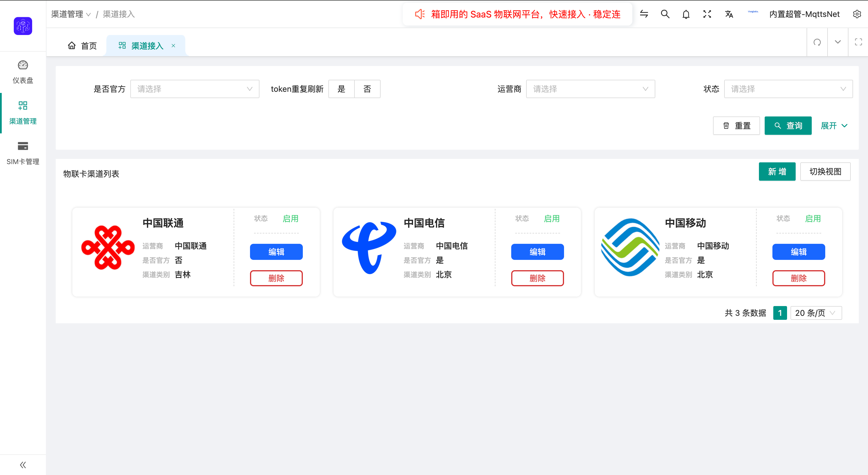Click the 中国电信 card title
The height and width of the screenshot is (475, 868).
point(424,223)
